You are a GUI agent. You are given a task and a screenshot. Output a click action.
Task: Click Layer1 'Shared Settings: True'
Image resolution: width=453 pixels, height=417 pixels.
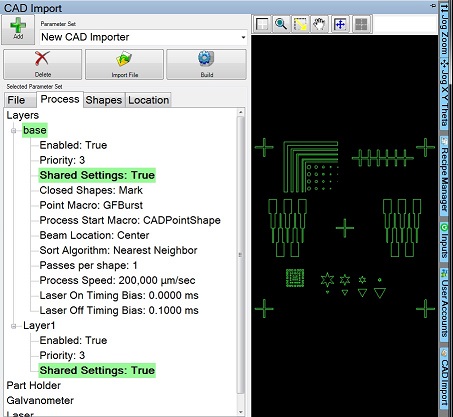tap(97, 370)
